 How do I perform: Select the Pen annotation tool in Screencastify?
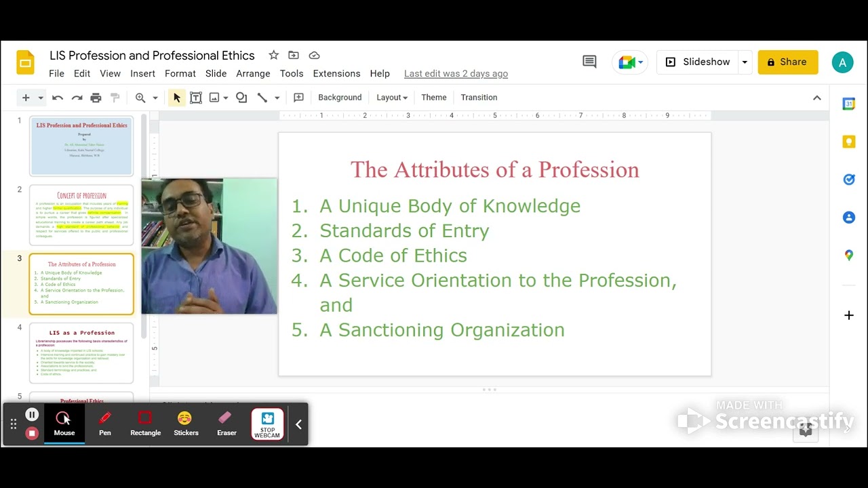click(x=104, y=424)
